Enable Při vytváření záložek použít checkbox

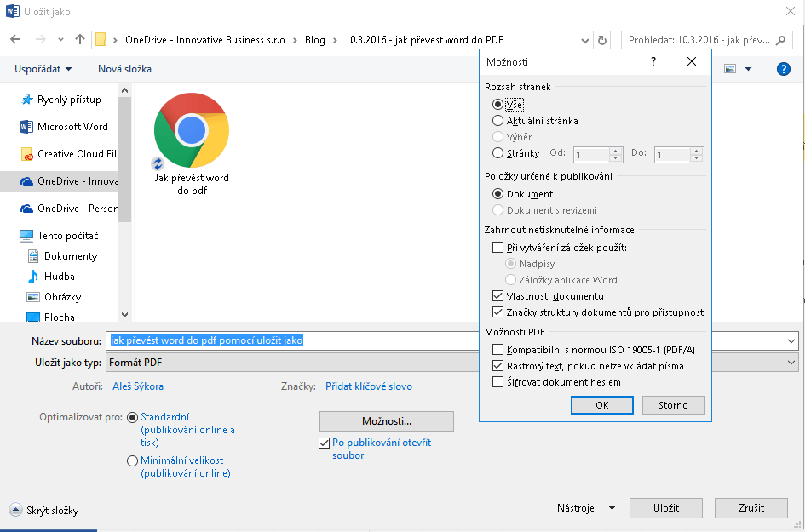click(x=497, y=248)
